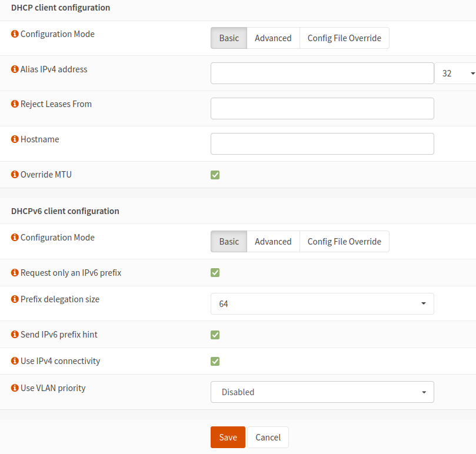The width and height of the screenshot is (476, 454).
Task: Expand the Use VLAN priority dropdown
Action: [322, 392]
